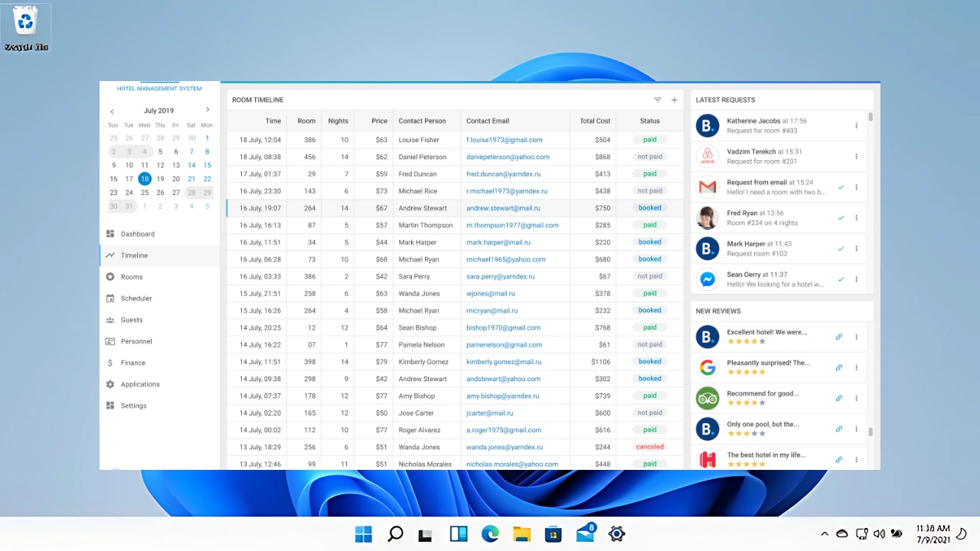Sort by Contact Person column header
Viewport: 980px width, 551px height.
tap(422, 121)
